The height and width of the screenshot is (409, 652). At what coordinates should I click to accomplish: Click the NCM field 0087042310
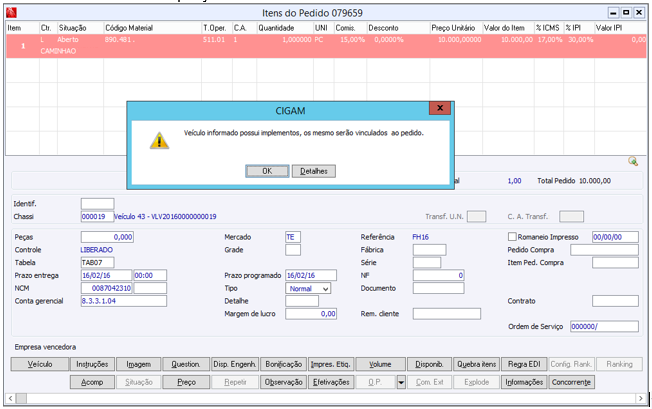tap(106, 288)
